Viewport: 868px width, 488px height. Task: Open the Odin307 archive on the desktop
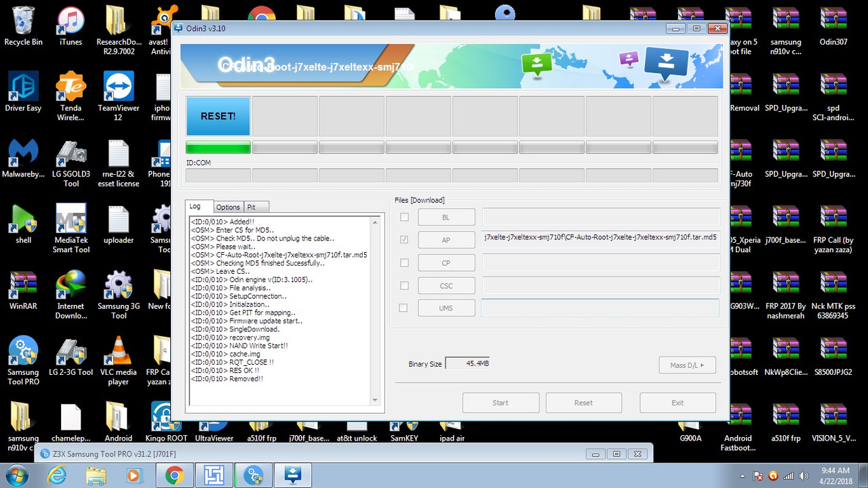pyautogui.click(x=833, y=26)
